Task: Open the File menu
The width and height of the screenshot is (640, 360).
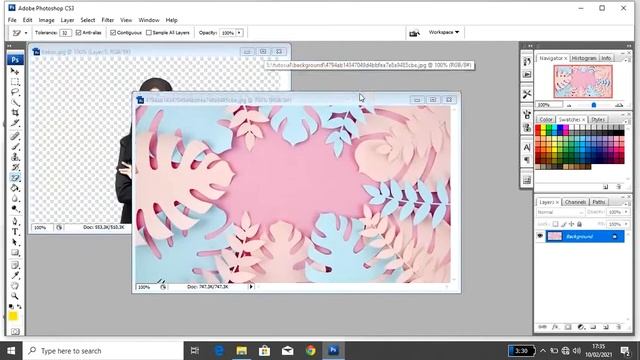Action: tap(12, 20)
